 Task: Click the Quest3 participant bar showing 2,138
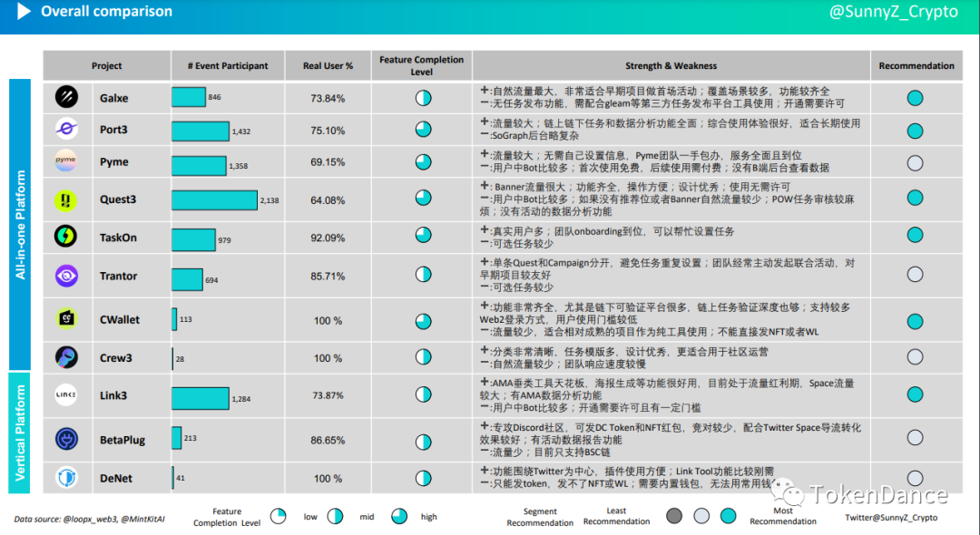pos(214,199)
